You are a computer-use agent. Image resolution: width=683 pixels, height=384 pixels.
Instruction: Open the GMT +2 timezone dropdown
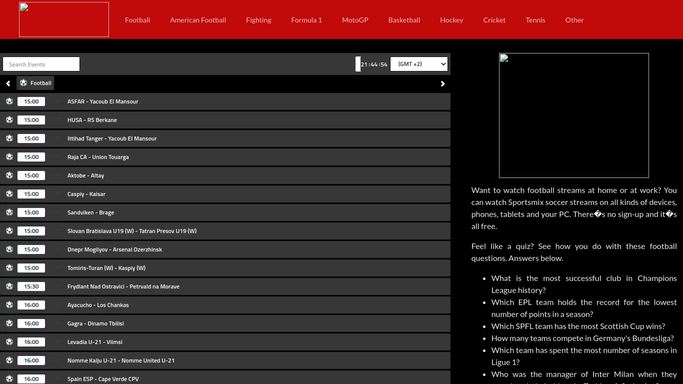coord(419,64)
